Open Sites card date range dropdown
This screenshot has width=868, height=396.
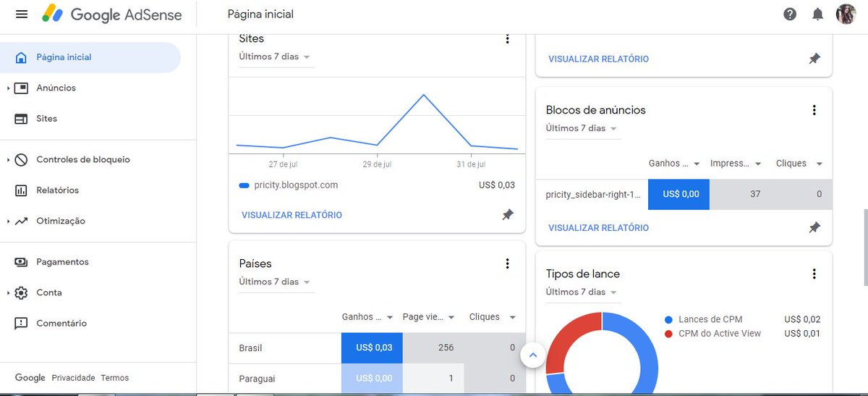[276, 56]
